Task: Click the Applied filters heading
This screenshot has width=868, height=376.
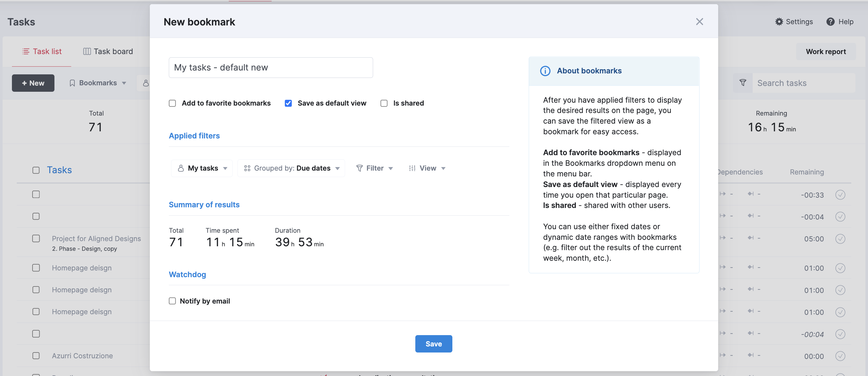Action: point(194,136)
